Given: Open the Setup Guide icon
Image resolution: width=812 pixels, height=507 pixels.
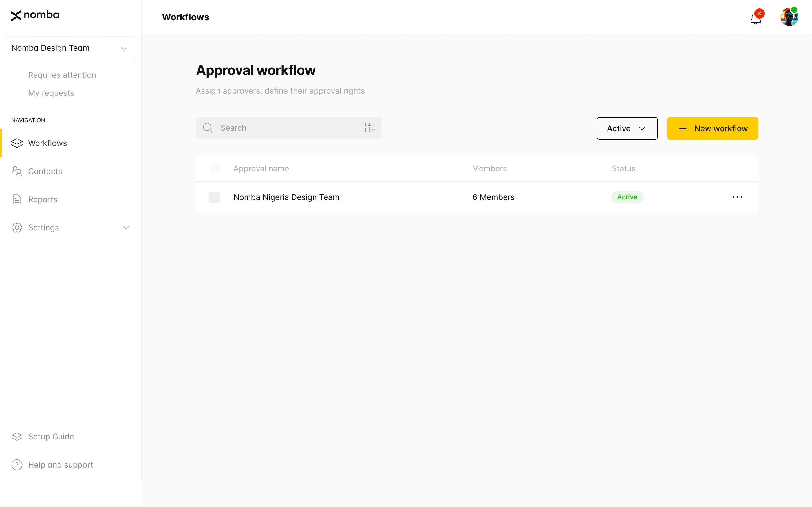Looking at the screenshot, I should click(x=17, y=436).
